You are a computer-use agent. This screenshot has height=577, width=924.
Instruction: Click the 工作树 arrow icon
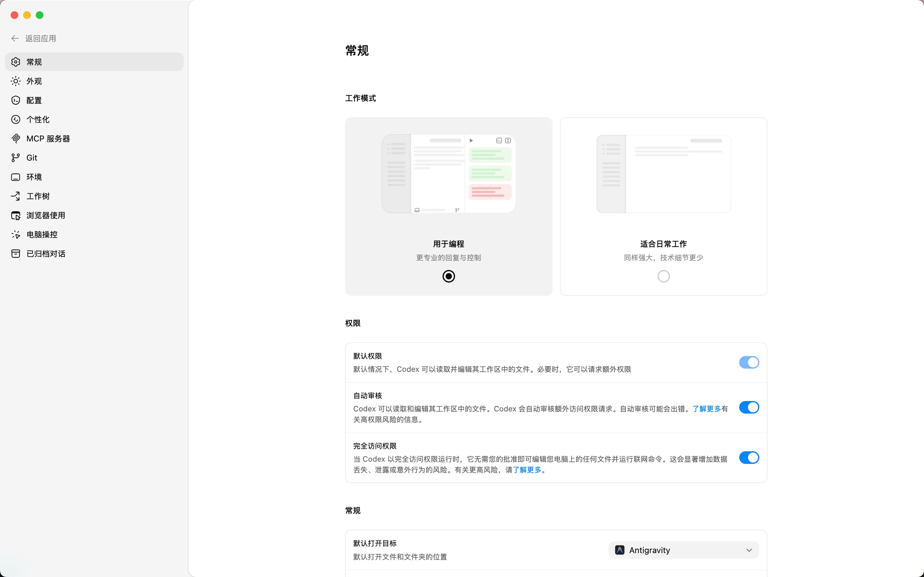[16, 196]
